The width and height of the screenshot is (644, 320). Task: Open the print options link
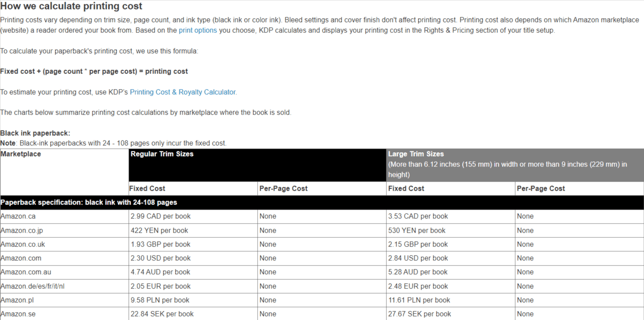[x=198, y=30]
